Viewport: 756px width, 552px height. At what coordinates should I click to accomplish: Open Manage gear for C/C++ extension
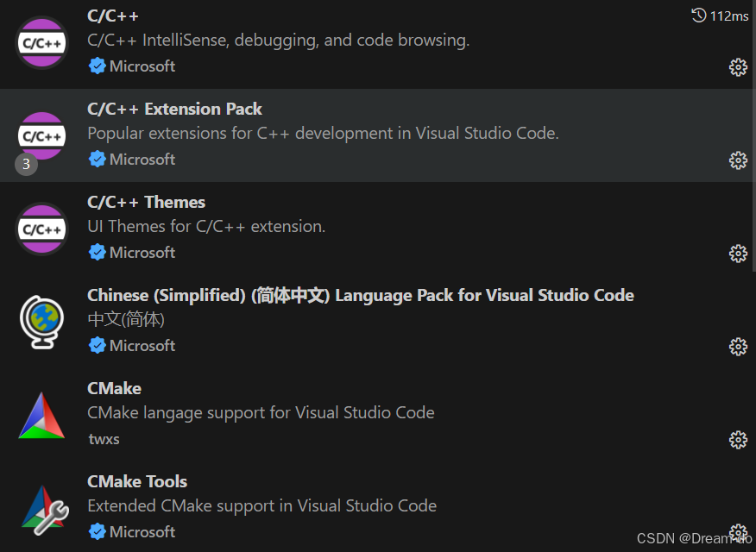pyautogui.click(x=738, y=67)
